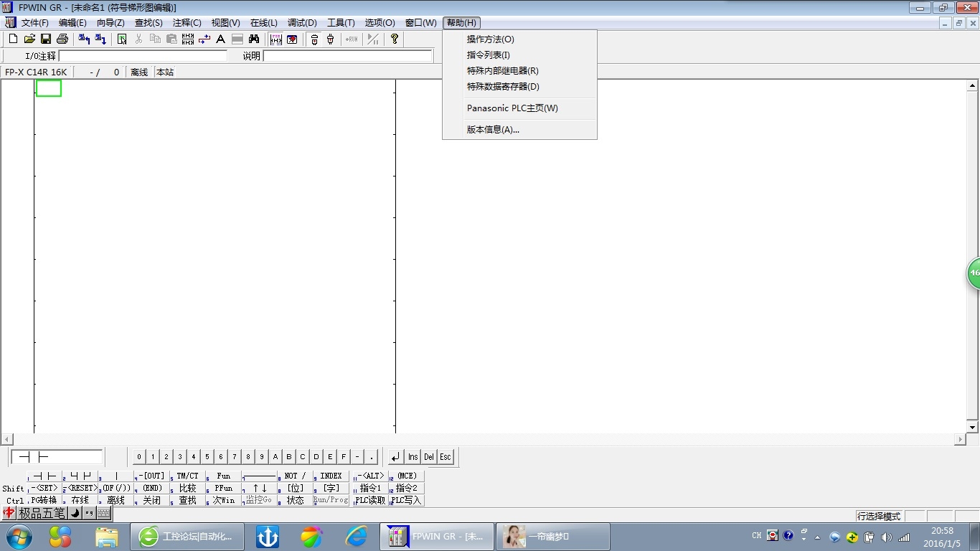Click the horizontal scrollbar right arrow
980x551 pixels.
[961, 439]
